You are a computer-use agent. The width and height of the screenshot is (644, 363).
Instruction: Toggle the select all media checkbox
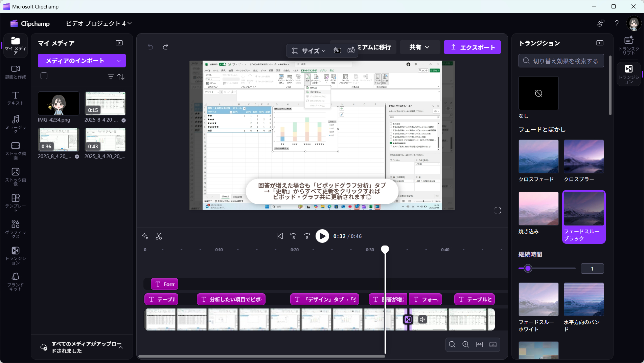point(44,76)
